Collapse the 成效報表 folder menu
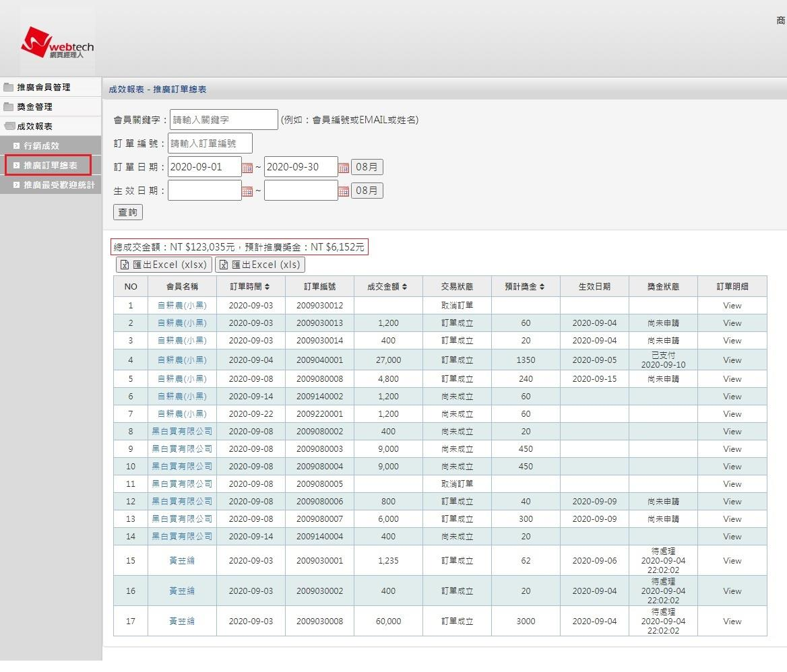 (34, 127)
